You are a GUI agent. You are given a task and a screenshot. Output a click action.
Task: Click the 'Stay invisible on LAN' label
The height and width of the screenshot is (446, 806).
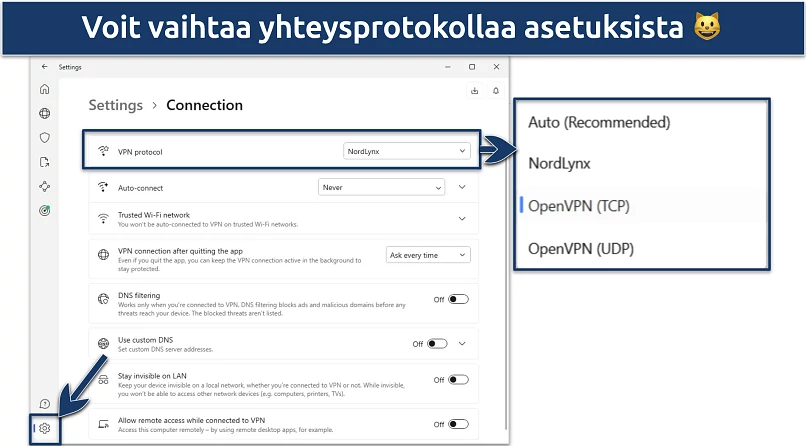click(x=152, y=376)
